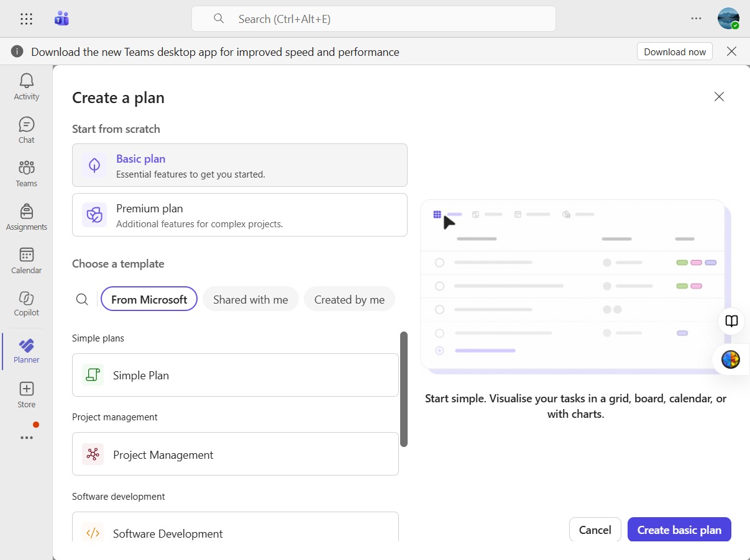Switch to Shared with me templates
This screenshot has height=560, width=750.
point(250,299)
